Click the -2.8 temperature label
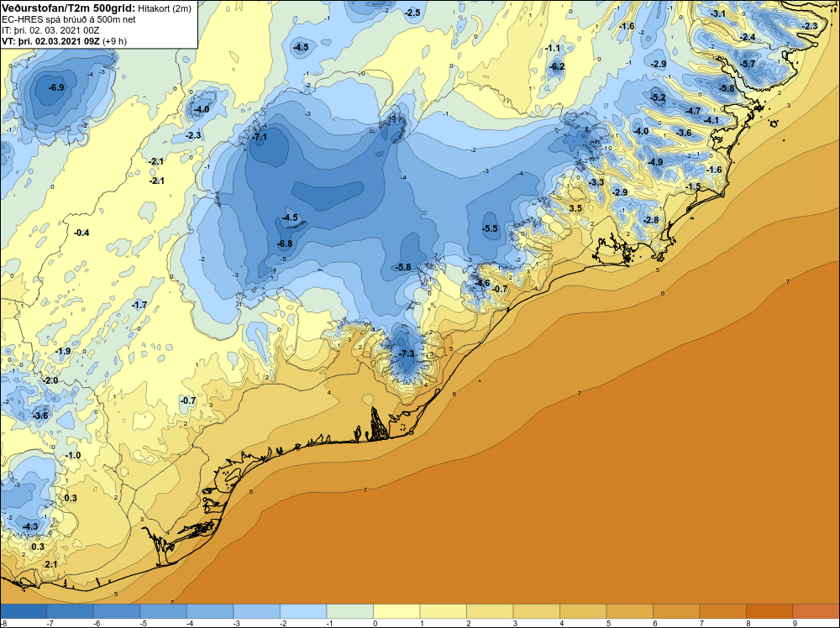The height and width of the screenshot is (628, 840). tap(651, 220)
